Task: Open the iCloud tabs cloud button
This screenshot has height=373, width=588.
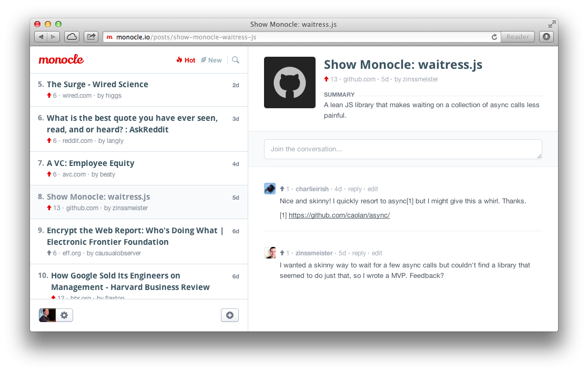Action: click(72, 37)
